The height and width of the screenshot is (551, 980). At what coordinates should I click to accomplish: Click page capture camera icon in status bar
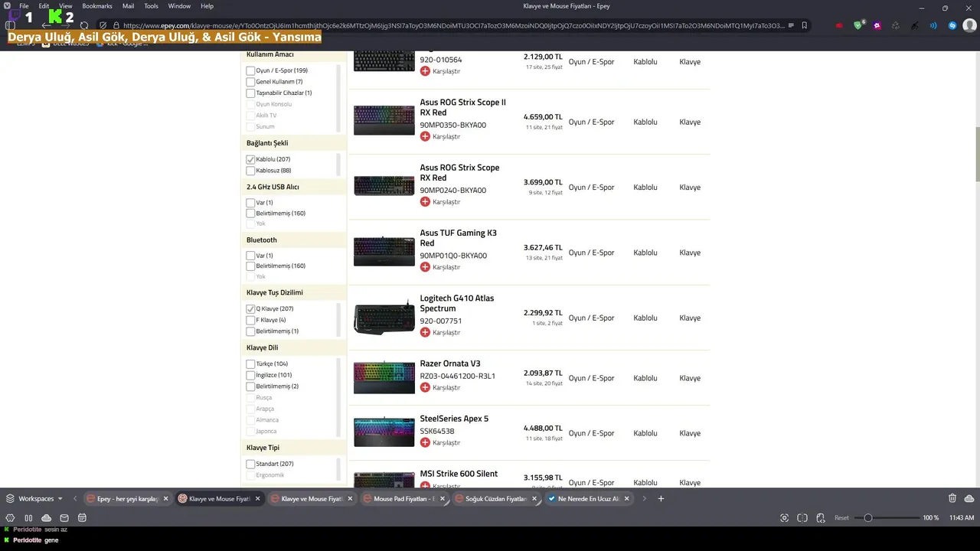[784, 518]
